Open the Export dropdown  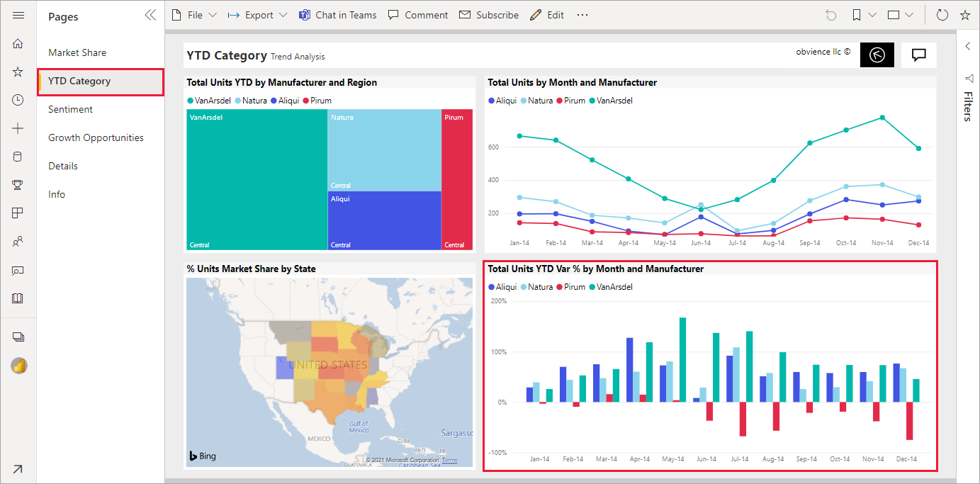257,15
